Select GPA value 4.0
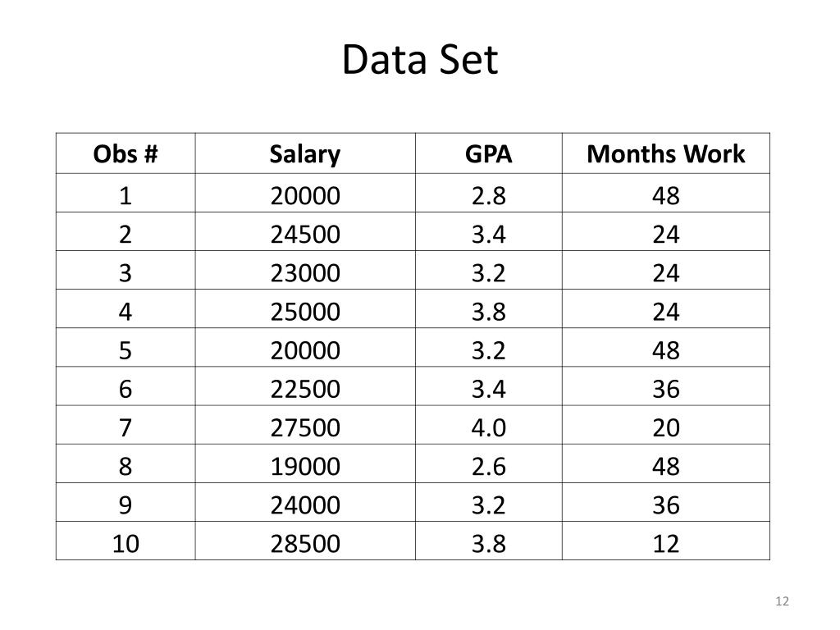Image resolution: width=840 pixels, height=630 pixels. [489, 428]
